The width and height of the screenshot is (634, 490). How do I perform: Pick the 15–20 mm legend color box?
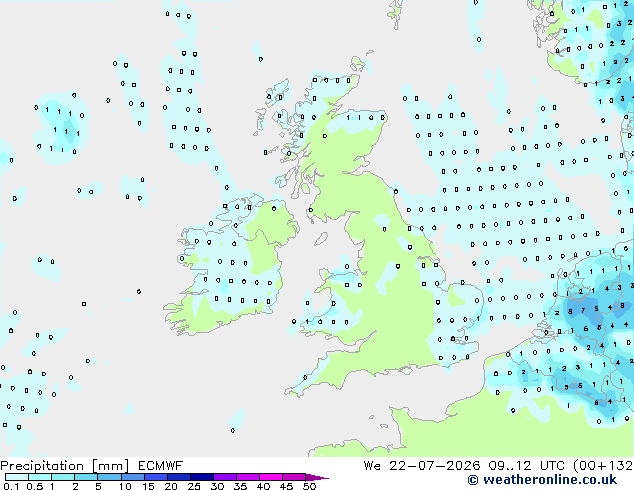click(x=156, y=477)
